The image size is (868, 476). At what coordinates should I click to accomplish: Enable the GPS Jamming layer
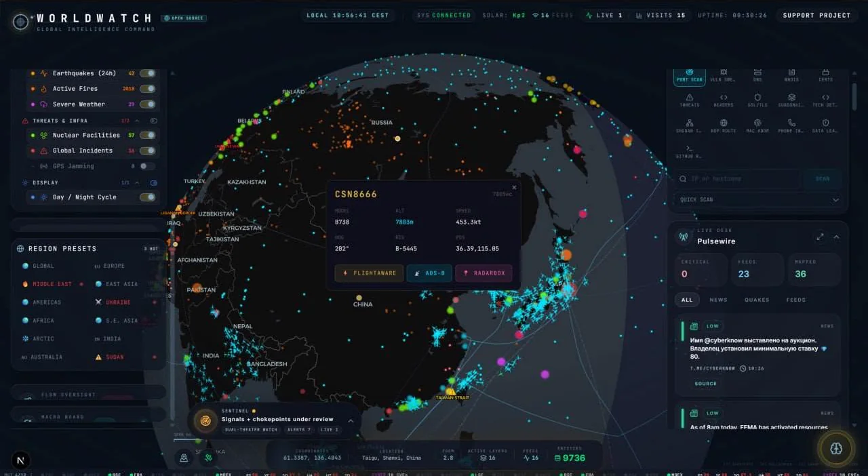click(x=147, y=166)
